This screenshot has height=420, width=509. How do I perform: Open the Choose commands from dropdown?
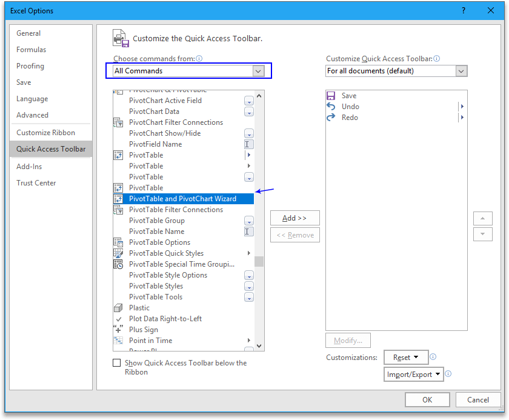coord(258,71)
